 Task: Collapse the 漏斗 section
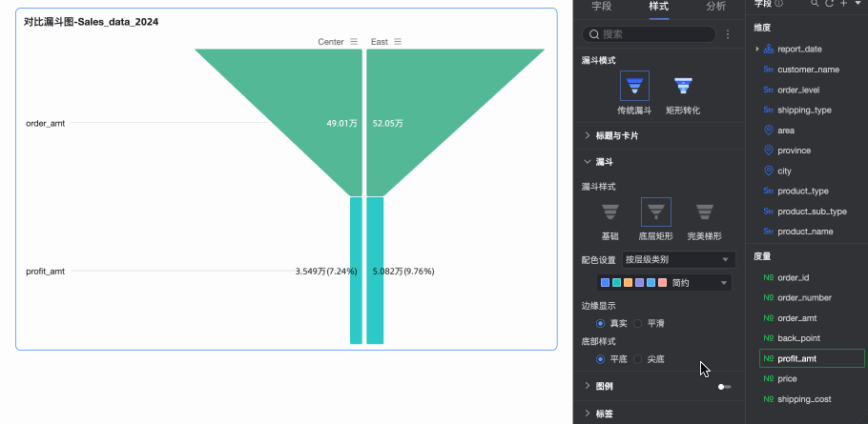click(587, 162)
